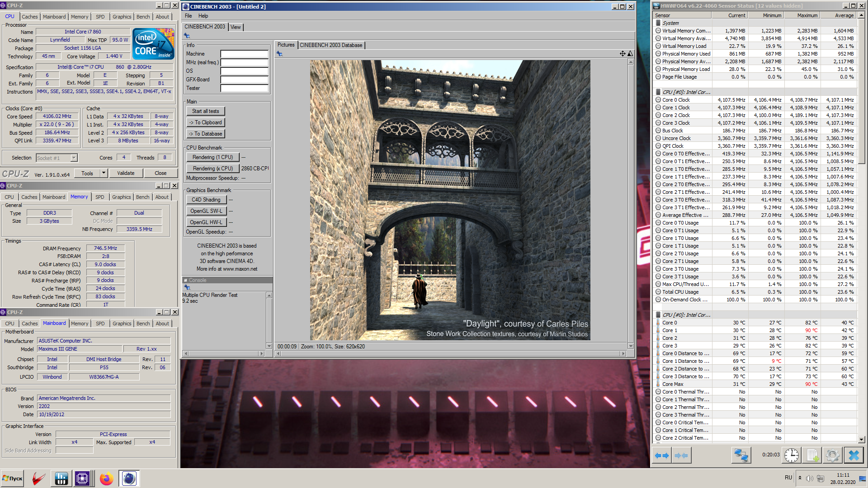Click the GFX-Board input field

pos(245,80)
